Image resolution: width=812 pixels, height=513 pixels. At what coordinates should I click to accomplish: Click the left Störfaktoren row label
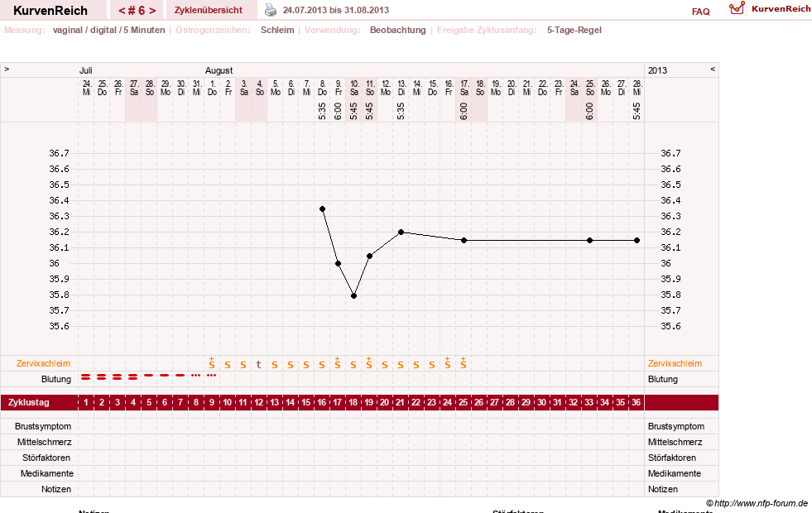48,458
